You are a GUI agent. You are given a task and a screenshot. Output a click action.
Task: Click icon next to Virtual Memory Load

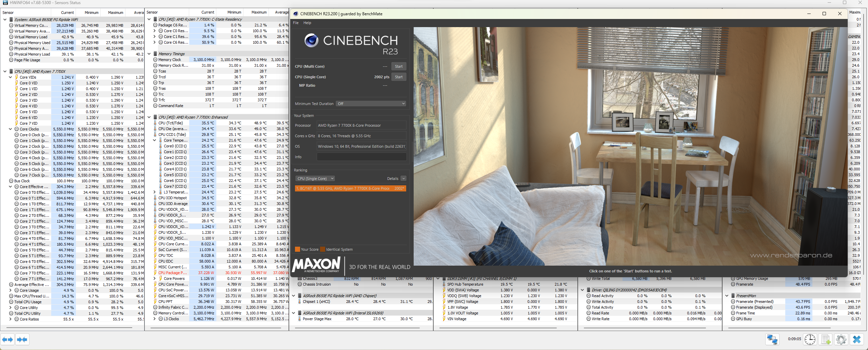click(x=11, y=37)
